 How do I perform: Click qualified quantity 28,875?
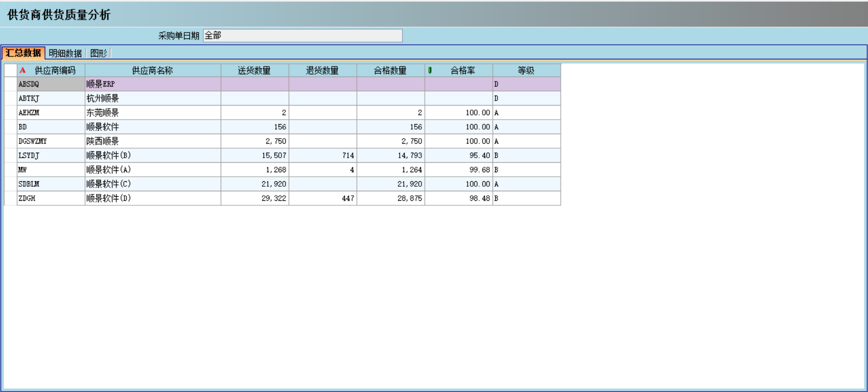391,198
